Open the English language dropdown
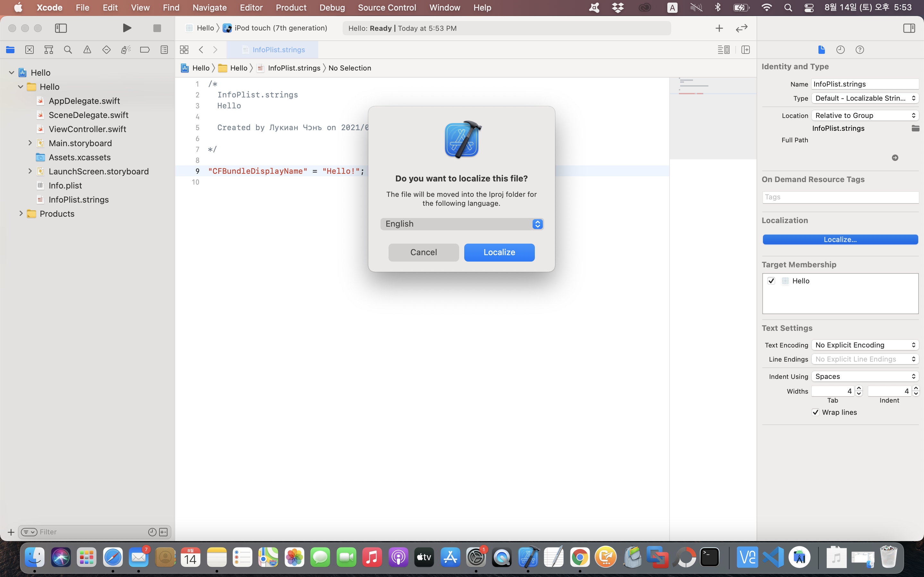This screenshot has width=924, height=577. 462,224
